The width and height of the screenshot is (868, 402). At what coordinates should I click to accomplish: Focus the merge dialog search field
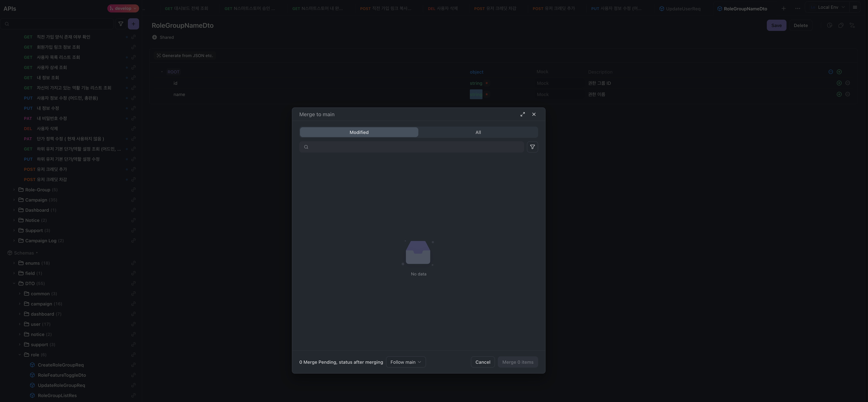411,147
